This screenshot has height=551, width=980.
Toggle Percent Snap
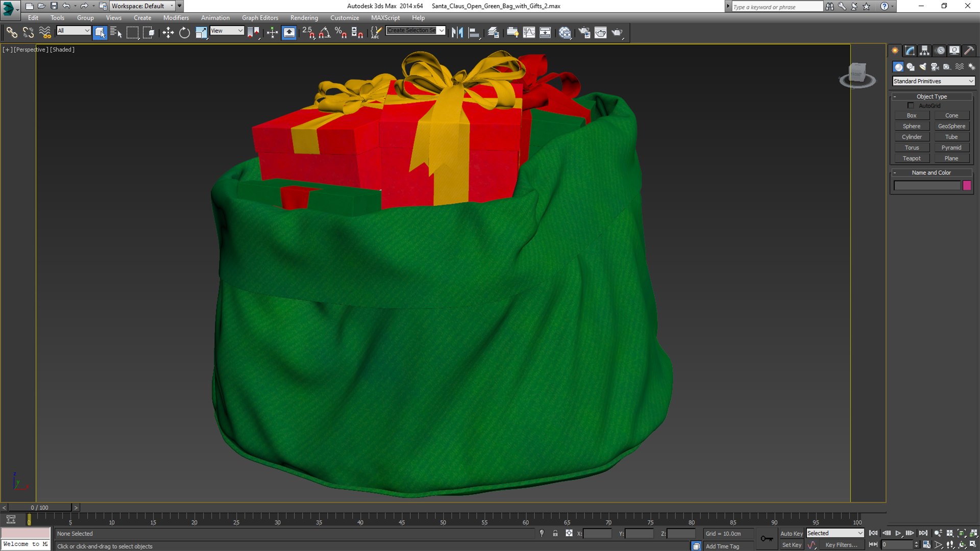pyautogui.click(x=341, y=33)
